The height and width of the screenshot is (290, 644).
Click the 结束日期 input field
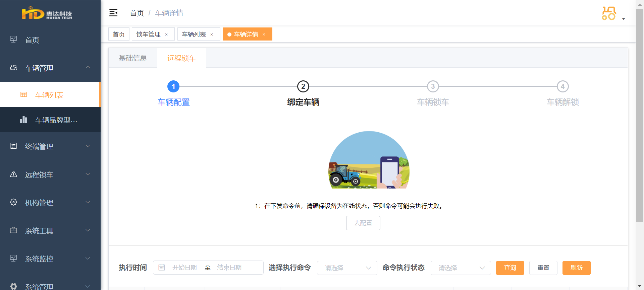coord(229,268)
